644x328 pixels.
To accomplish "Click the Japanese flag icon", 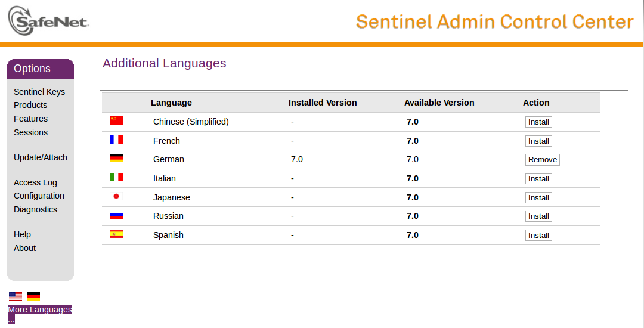I will pos(116,196).
